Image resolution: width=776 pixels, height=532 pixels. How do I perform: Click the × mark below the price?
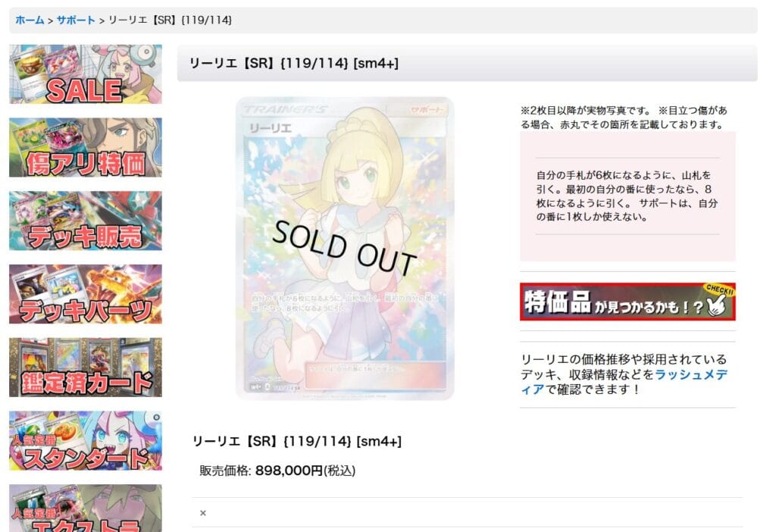pyautogui.click(x=203, y=513)
